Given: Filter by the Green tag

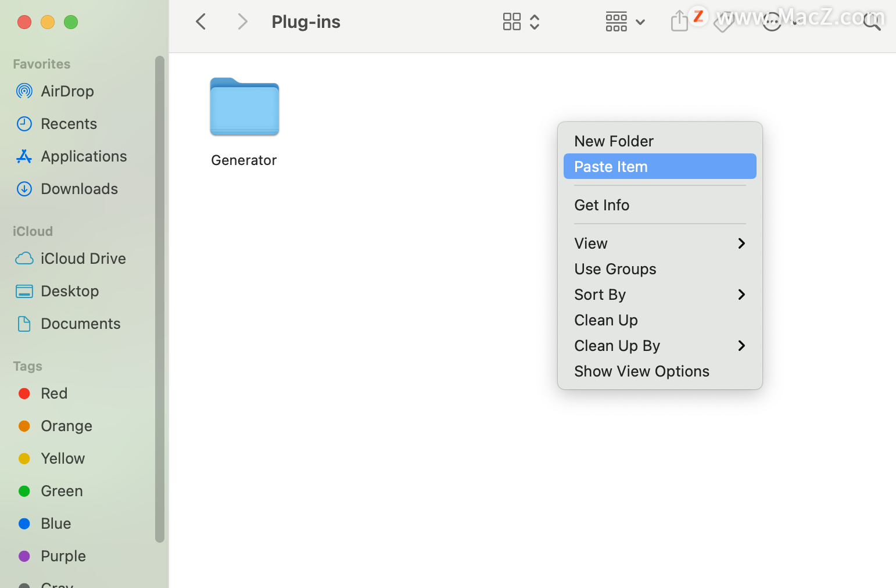Looking at the screenshot, I should (62, 491).
